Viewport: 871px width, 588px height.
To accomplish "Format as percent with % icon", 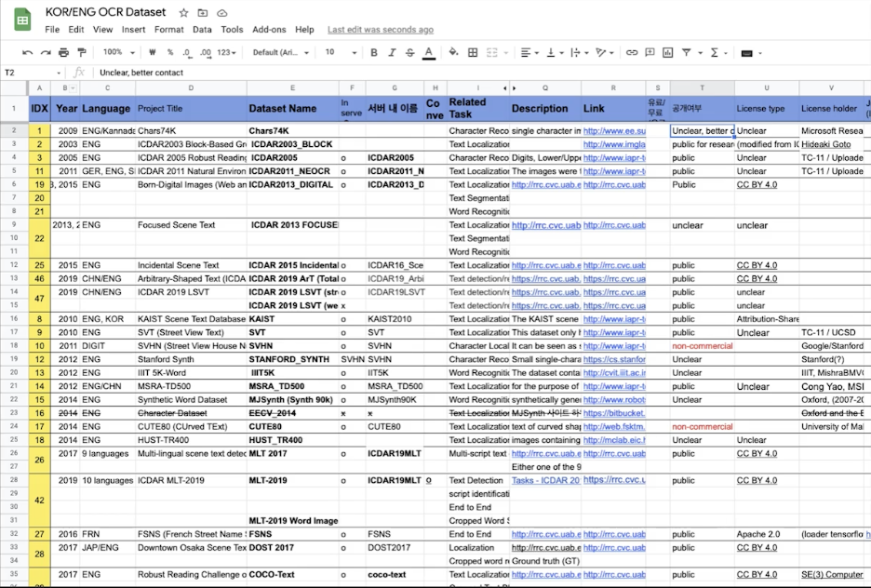I will coord(170,52).
